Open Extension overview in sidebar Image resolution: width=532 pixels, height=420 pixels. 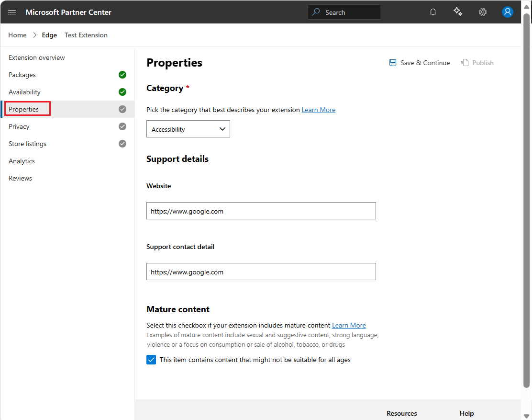37,58
